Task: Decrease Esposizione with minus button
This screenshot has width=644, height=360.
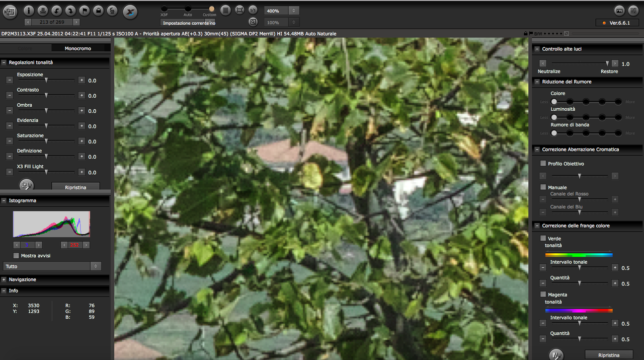Action: (x=10, y=80)
